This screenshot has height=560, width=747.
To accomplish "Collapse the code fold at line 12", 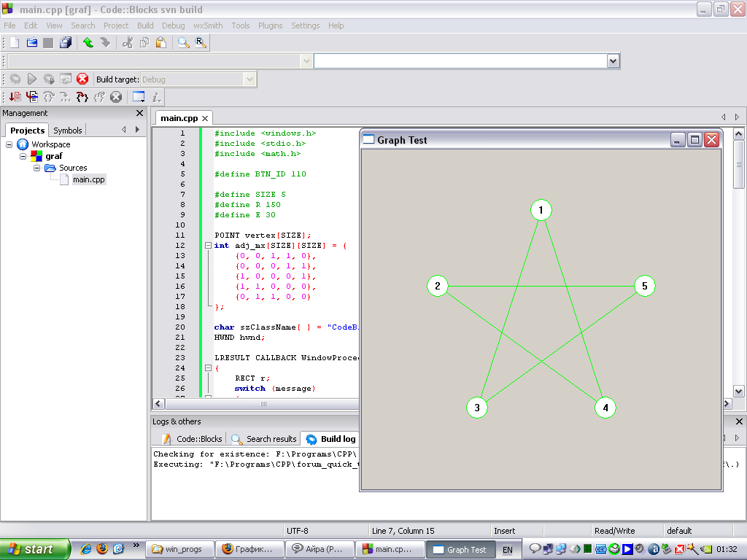I will 209,246.
